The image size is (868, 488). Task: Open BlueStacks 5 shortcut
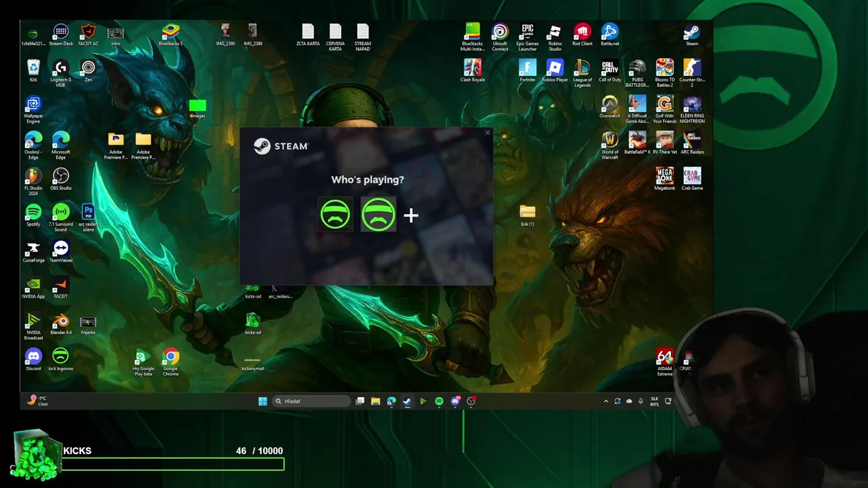tap(170, 35)
